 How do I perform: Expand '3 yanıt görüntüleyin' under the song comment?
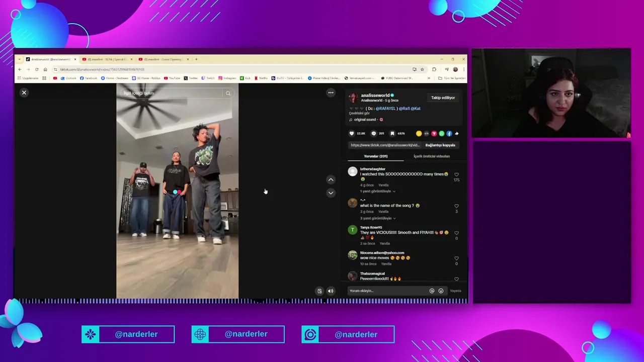pos(377,218)
